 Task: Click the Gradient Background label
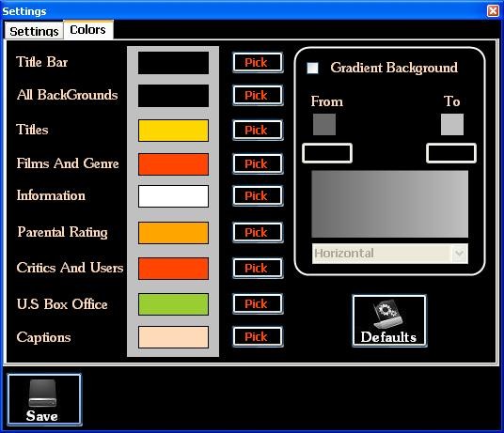(x=394, y=68)
